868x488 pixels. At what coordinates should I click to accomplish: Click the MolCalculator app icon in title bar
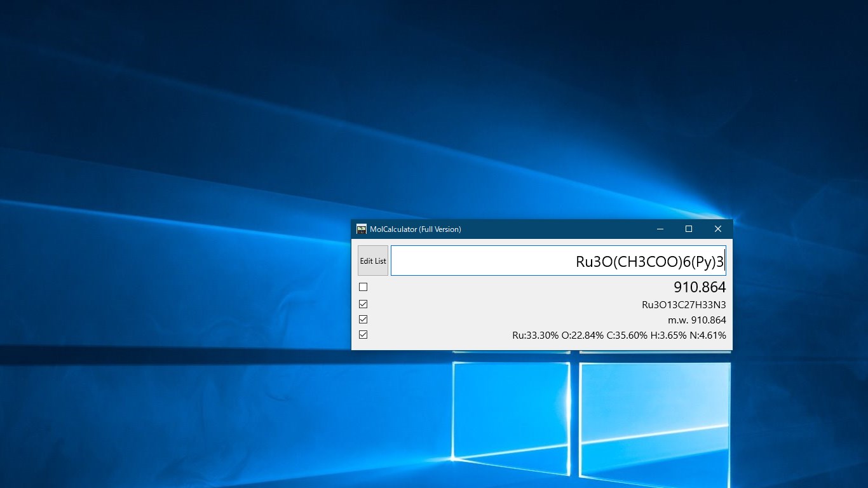(362, 229)
